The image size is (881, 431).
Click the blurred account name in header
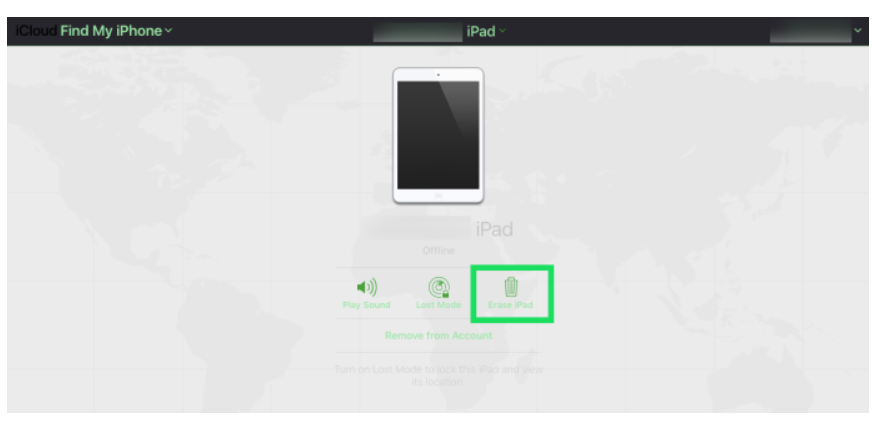pos(810,31)
